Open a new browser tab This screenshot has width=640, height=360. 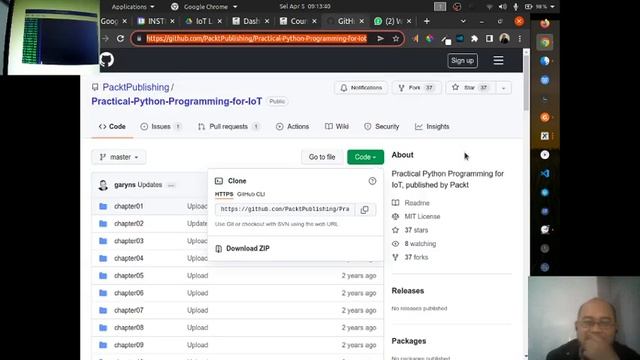pos(427,21)
